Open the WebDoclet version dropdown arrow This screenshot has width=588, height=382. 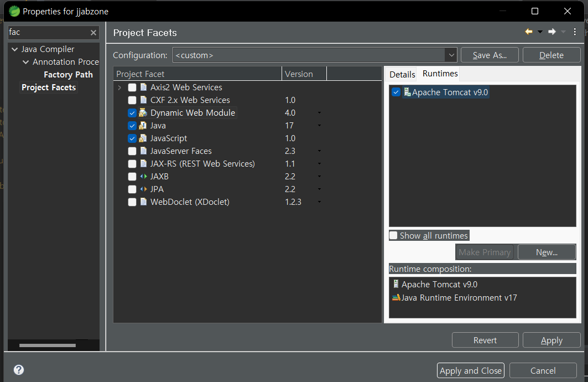[319, 202]
